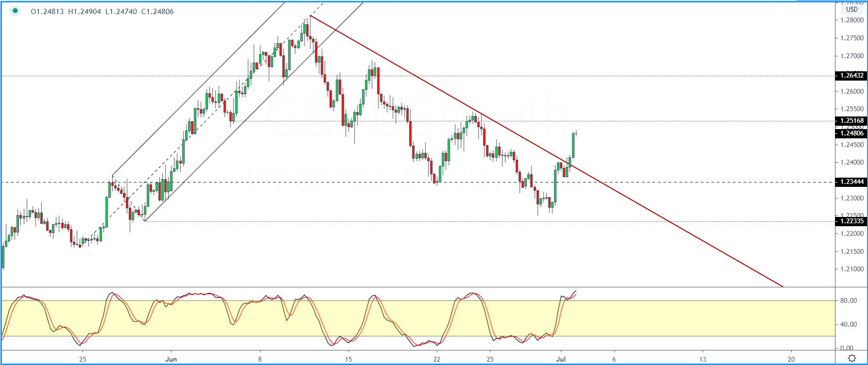Click the 1.27500 price axis tick
The width and height of the screenshot is (868, 365).
click(x=852, y=38)
